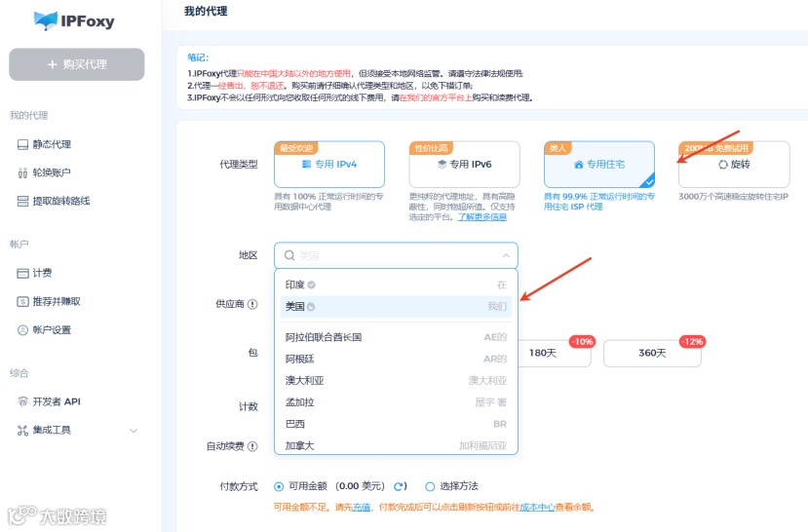Click 集成工具 sidebar item
This screenshot has height=532, width=808.
(x=76, y=430)
